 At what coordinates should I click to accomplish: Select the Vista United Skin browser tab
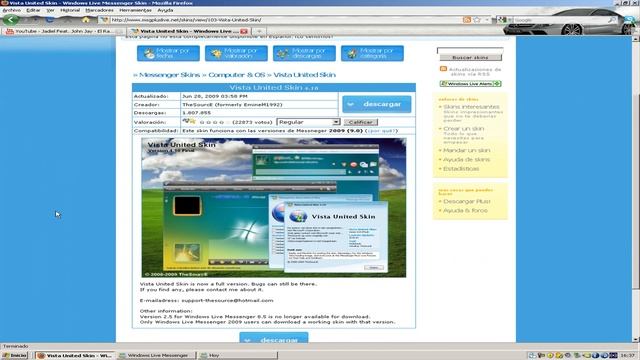[x=189, y=31]
